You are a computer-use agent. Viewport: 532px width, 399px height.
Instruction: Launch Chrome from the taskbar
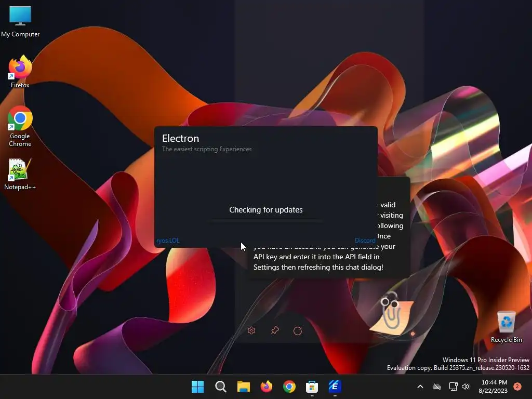pos(289,387)
